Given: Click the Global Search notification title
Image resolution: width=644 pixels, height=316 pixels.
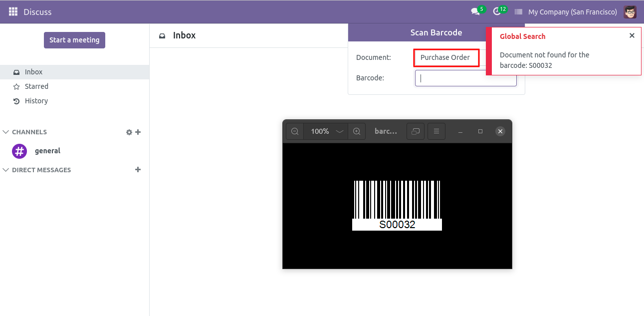Looking at the screenshot, I should (x=522, y=36).
